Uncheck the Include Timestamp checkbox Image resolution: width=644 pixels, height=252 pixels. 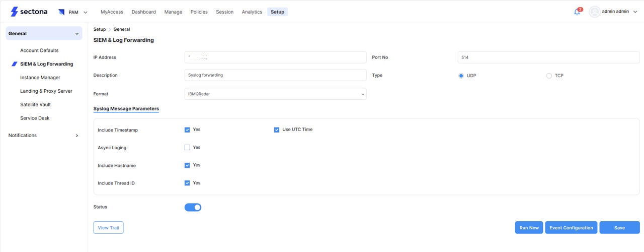pos(187,130)
